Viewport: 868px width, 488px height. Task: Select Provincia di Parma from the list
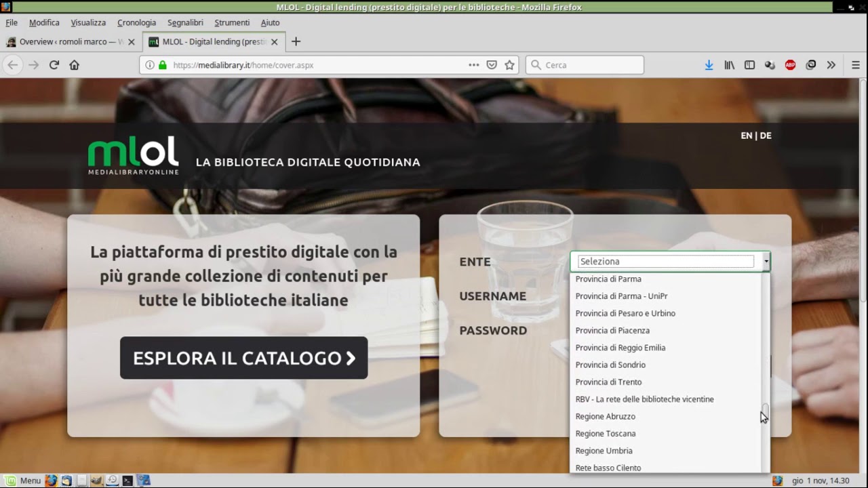[x=666, y=279]
